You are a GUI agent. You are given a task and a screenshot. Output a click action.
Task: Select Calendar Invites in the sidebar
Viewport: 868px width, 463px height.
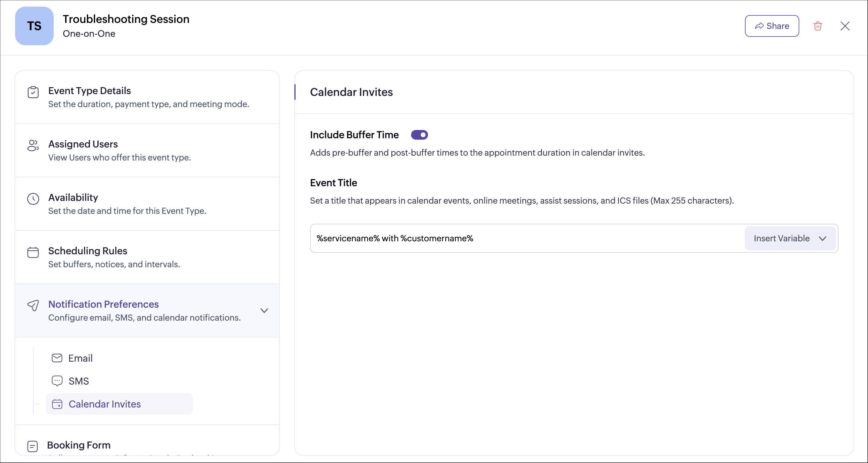(x=104, y=404)
